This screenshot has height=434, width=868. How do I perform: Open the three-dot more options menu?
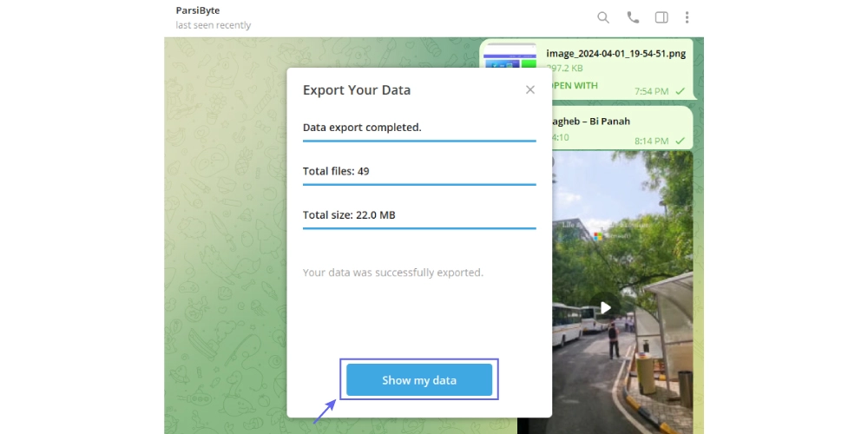[687, 17]
